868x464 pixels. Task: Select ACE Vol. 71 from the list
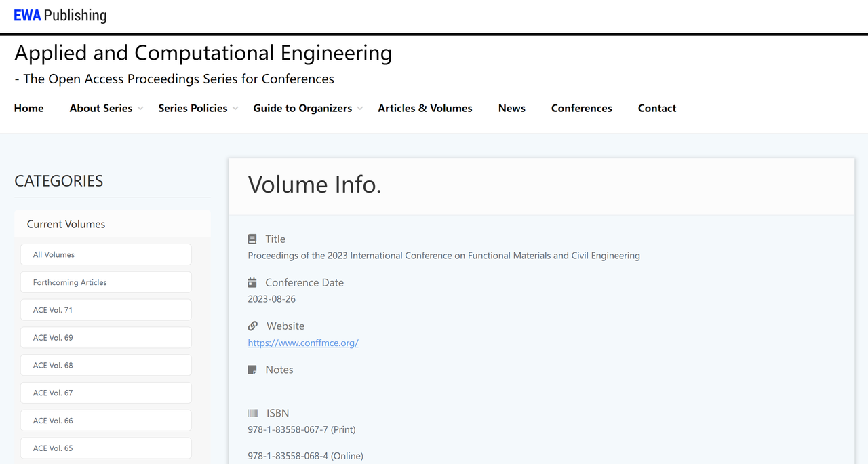106,310
